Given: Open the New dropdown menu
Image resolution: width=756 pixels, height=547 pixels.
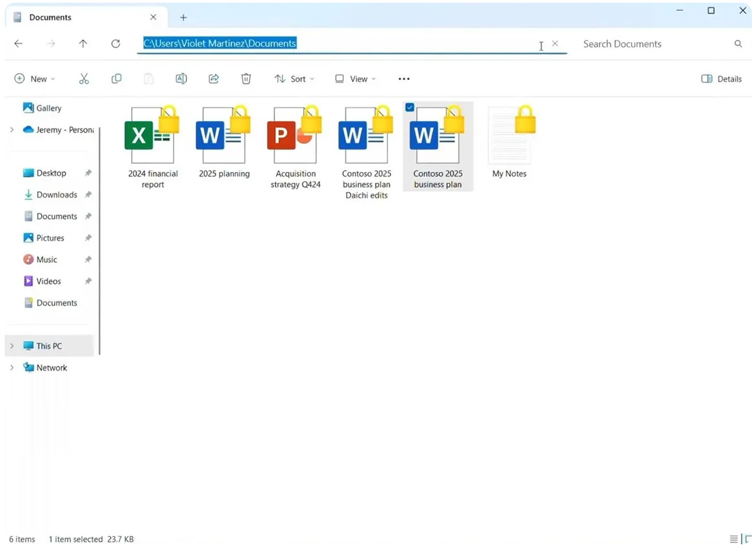Looking at the screenshot, I should point(35,79).
